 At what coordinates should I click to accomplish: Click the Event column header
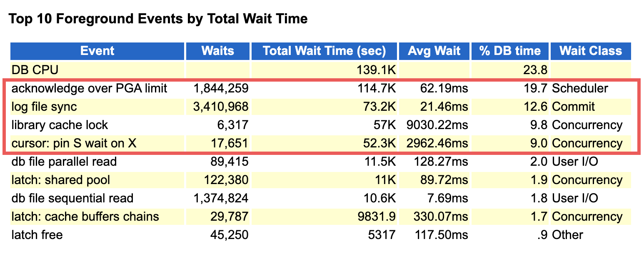[97, 51]
